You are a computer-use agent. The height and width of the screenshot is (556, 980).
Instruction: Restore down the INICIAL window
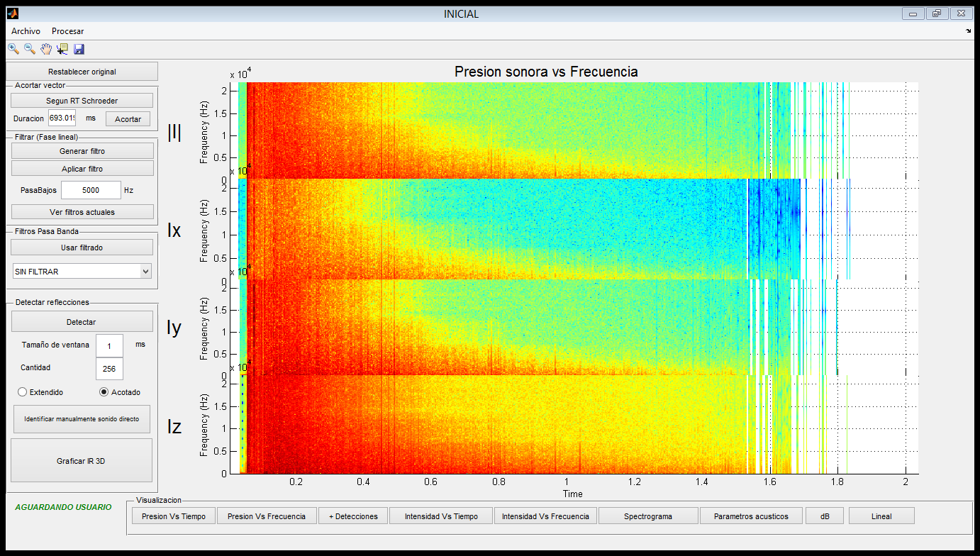click(937, 13)
